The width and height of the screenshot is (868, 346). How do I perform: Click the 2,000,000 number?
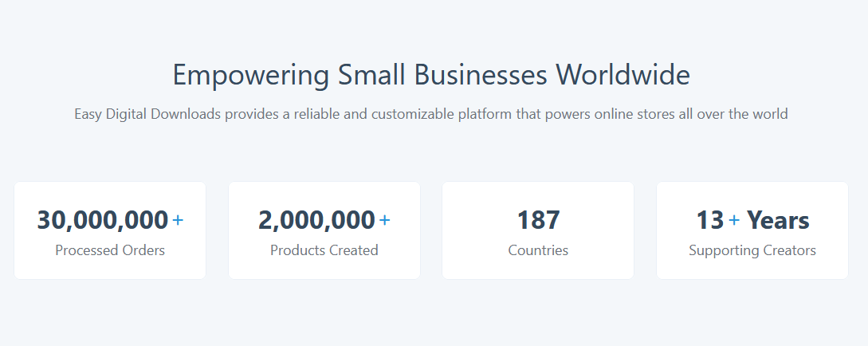(316, 220)
